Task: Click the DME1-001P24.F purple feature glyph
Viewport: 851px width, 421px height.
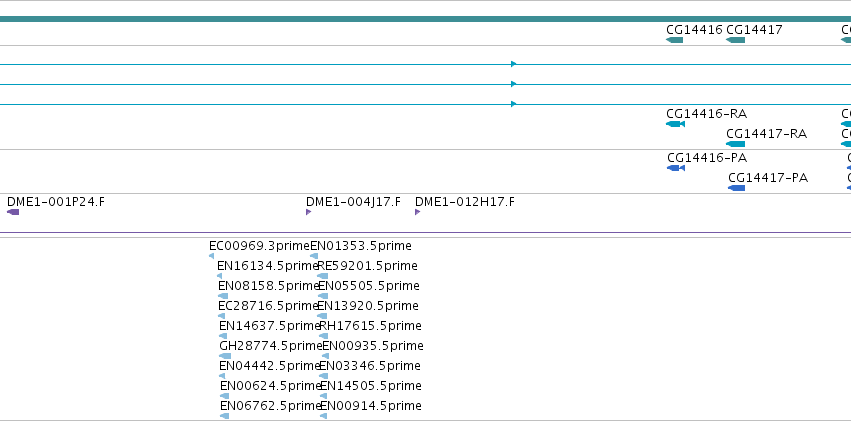Action: 13,212
